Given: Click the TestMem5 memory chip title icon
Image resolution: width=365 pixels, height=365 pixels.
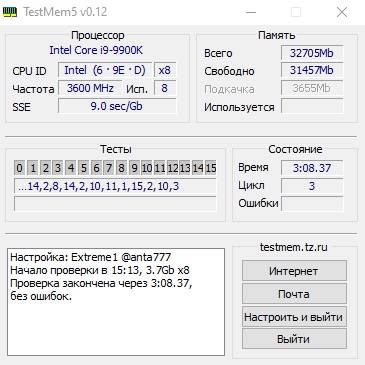Looking at the screenshot, I should point(9,12).
